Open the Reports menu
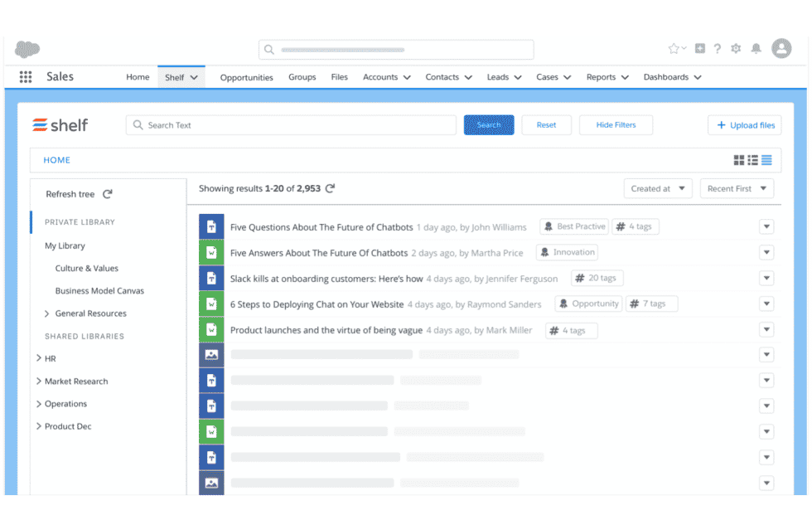This screenshot has height=520, width=812. 607,76
